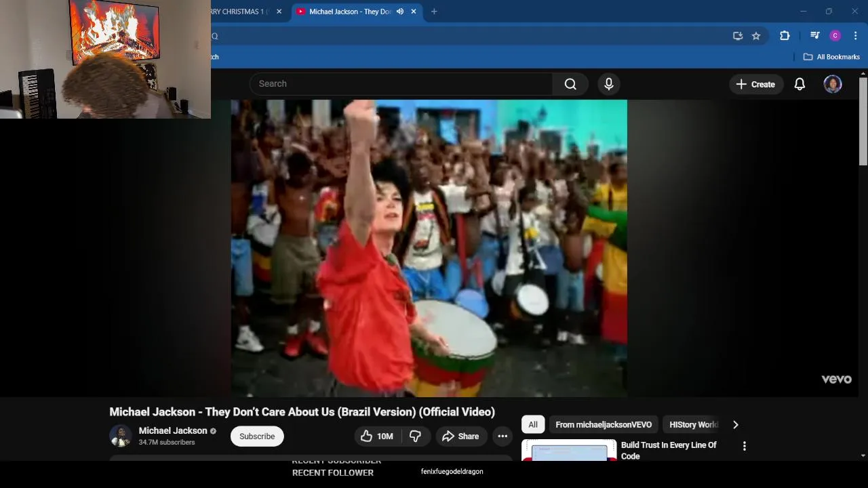
Task: Click the fenixfuegodeldragon follower name
Action: [452, 472]
